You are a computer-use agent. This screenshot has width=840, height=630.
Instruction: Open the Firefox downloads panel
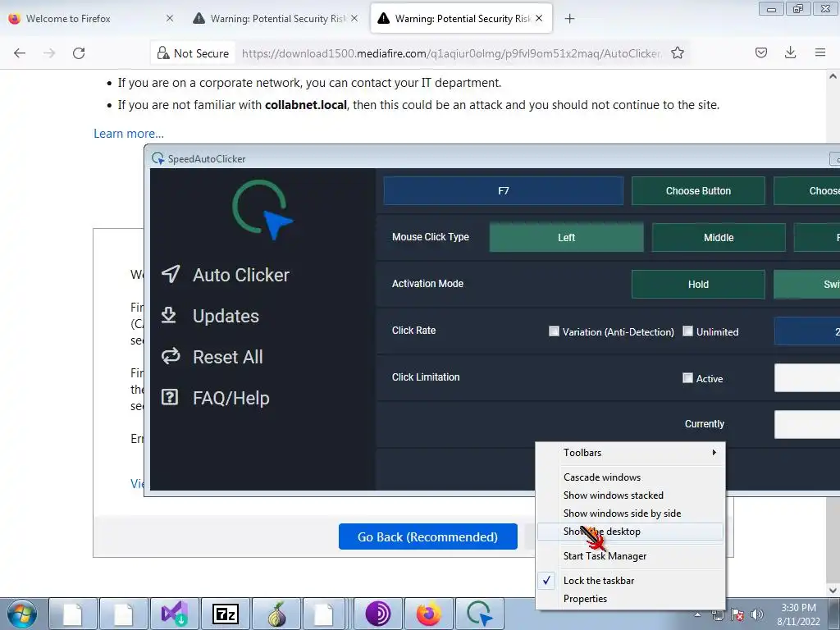pos(790,52)
